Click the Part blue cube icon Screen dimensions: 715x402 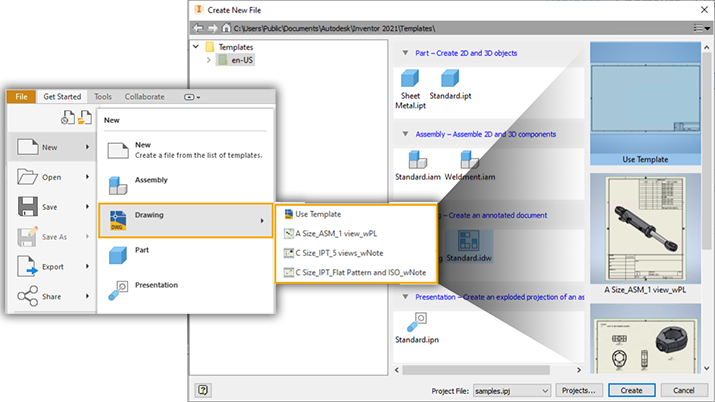point(118,255)
